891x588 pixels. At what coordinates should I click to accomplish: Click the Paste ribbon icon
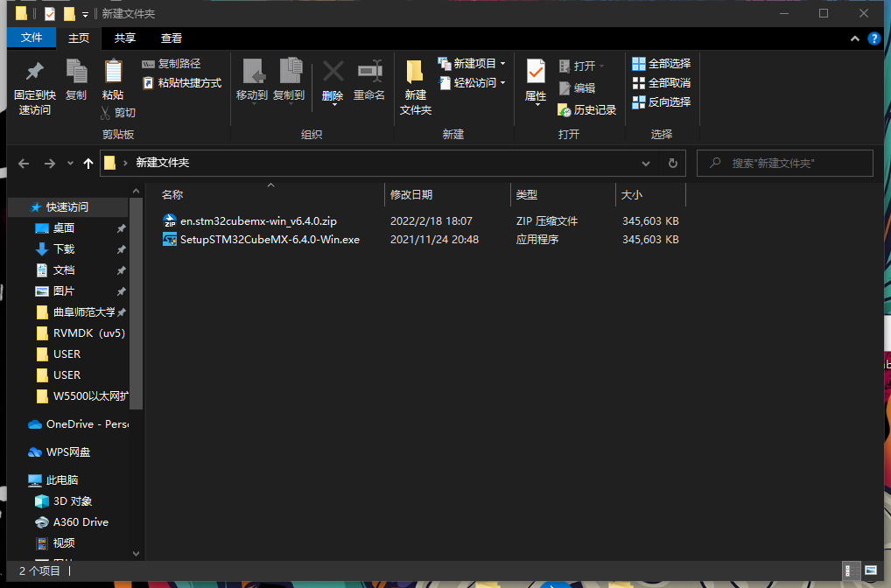tap(113, 80)
